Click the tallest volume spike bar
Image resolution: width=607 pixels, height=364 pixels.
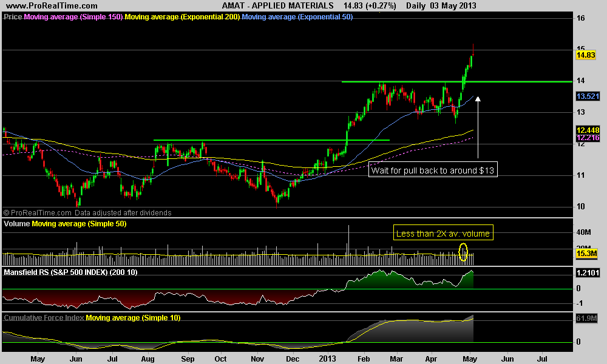click(349, 245)
